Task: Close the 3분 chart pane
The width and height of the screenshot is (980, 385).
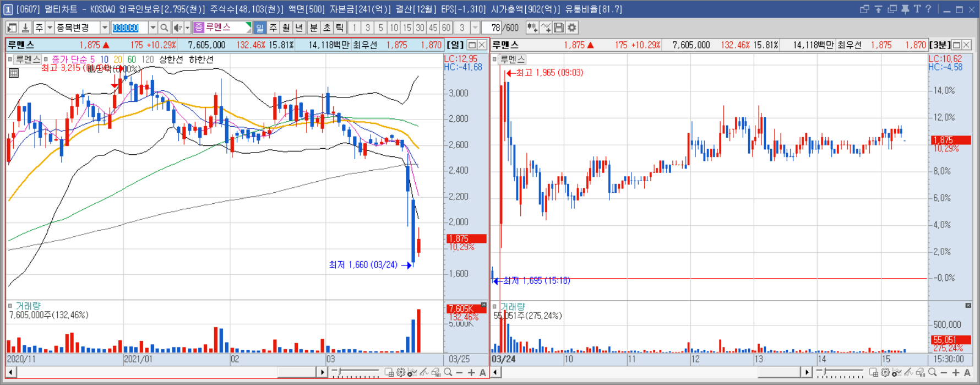Action: pos(966,45)
